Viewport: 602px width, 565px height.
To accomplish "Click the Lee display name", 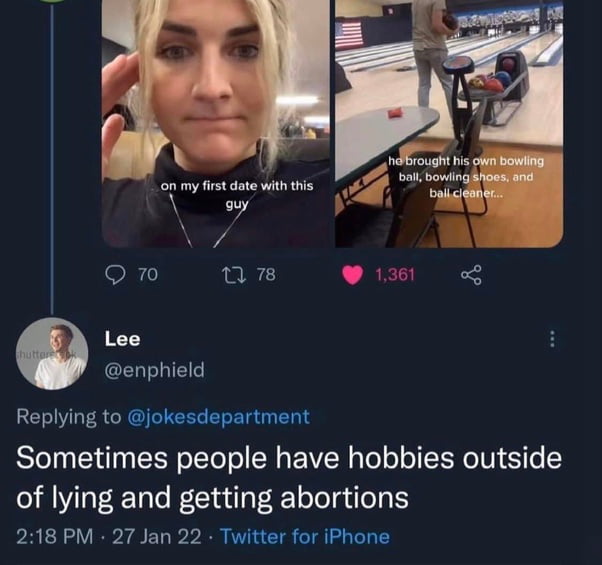I will [x=123, y=339].
